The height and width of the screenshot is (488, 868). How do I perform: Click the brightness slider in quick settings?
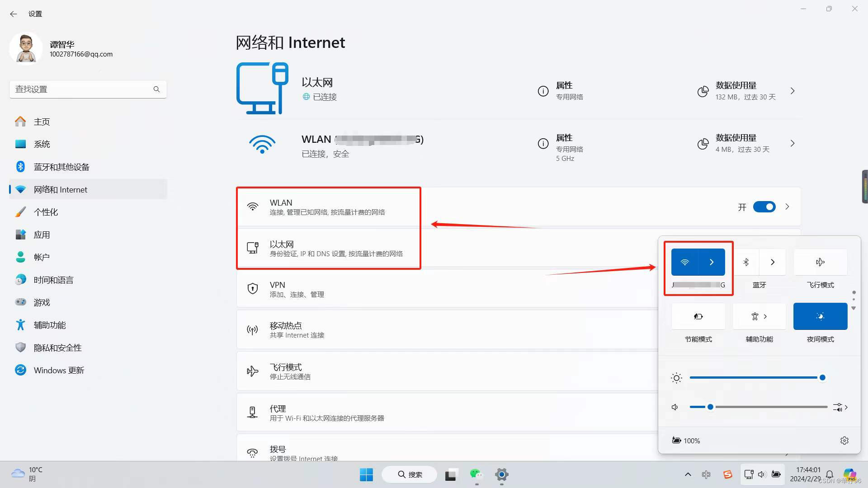point(755,378)
